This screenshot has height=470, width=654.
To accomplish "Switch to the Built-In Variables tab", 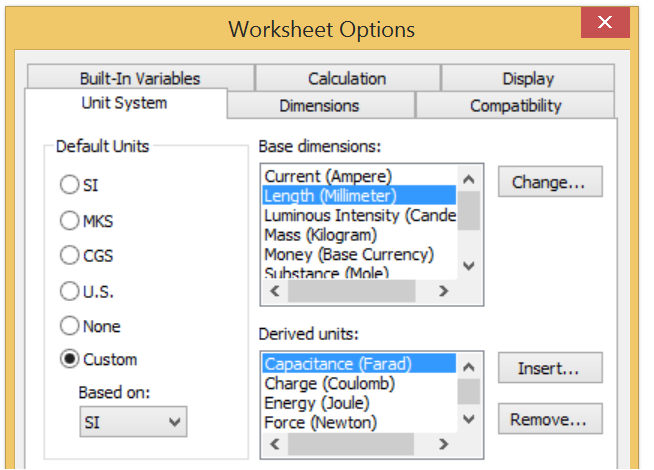I will [141, 78].
